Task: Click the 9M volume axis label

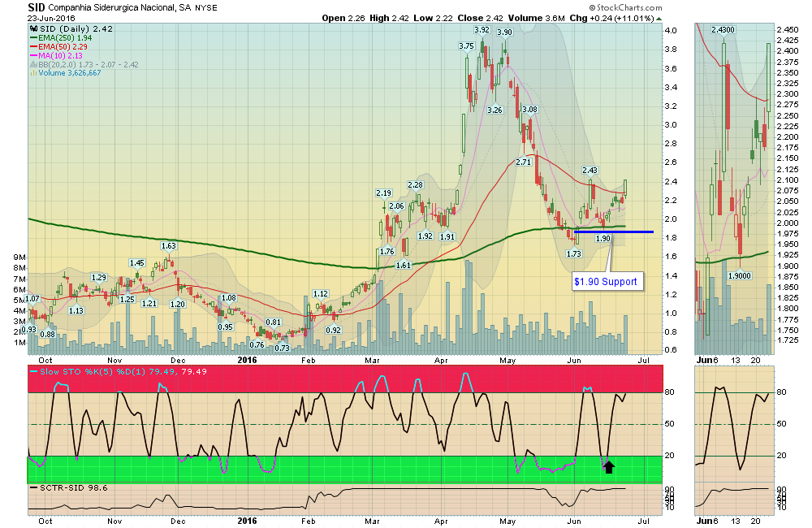Action: tap(19, 258)
